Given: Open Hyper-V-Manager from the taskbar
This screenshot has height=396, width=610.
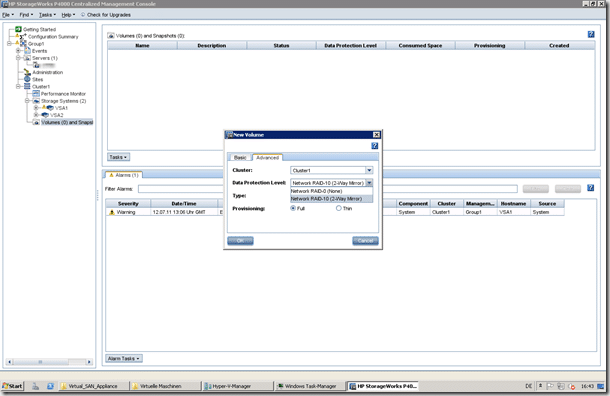Looking at the screenshot, I should [x=237, y=386].
